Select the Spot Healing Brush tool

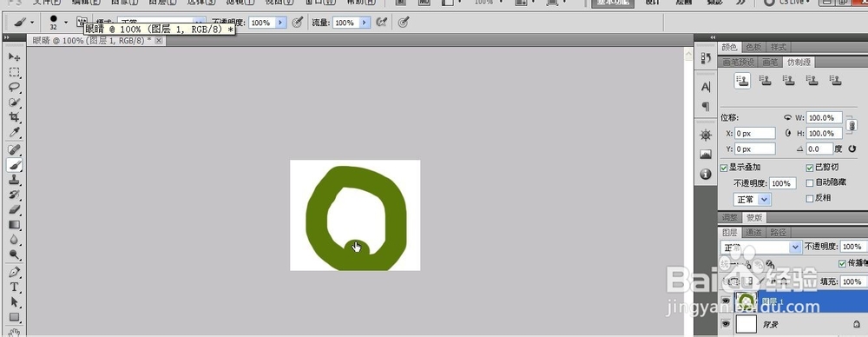coord(15,149)
